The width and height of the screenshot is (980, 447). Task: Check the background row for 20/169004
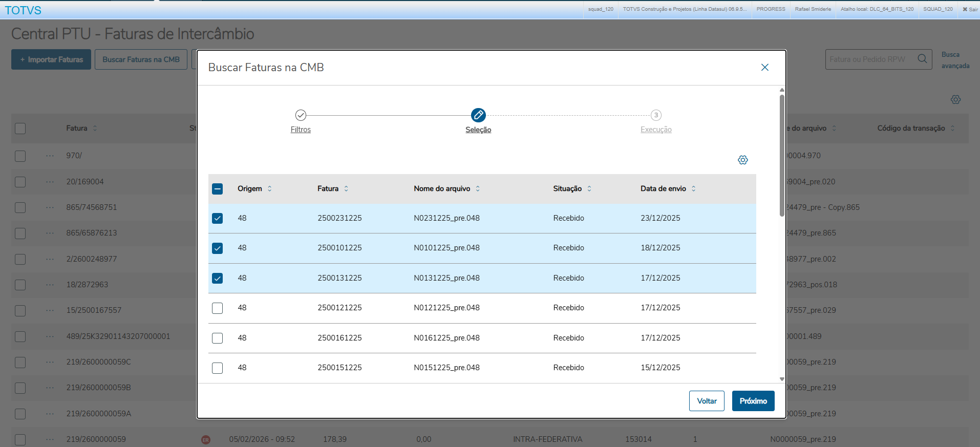pyautogui.click(x=20, y=182)
